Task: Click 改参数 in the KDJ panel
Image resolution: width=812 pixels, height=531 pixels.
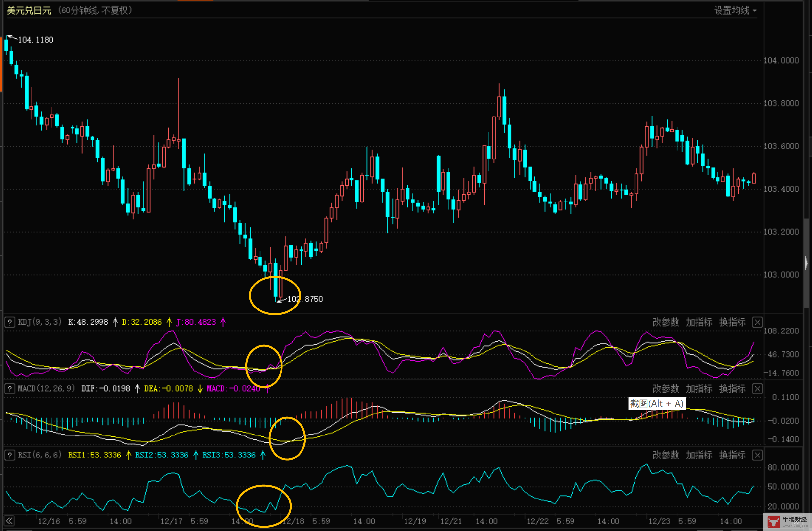Action: click(666, 322)
